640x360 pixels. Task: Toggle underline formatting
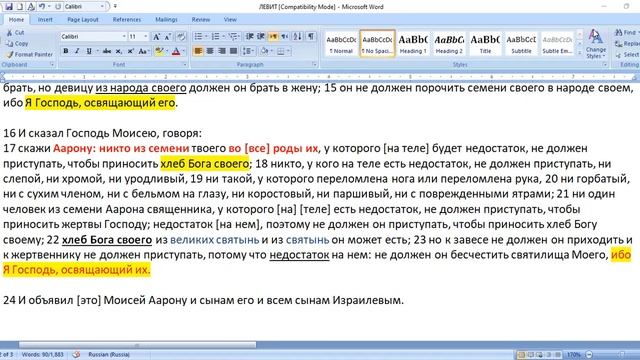[89, 51]
